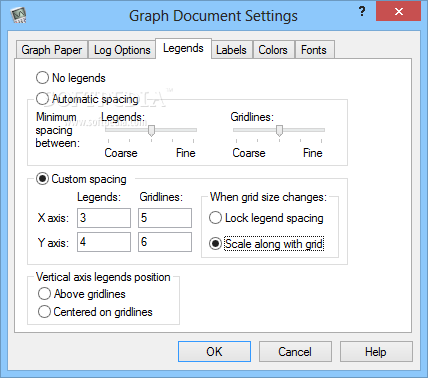Open Help from the bottom button

coord(376,352)
